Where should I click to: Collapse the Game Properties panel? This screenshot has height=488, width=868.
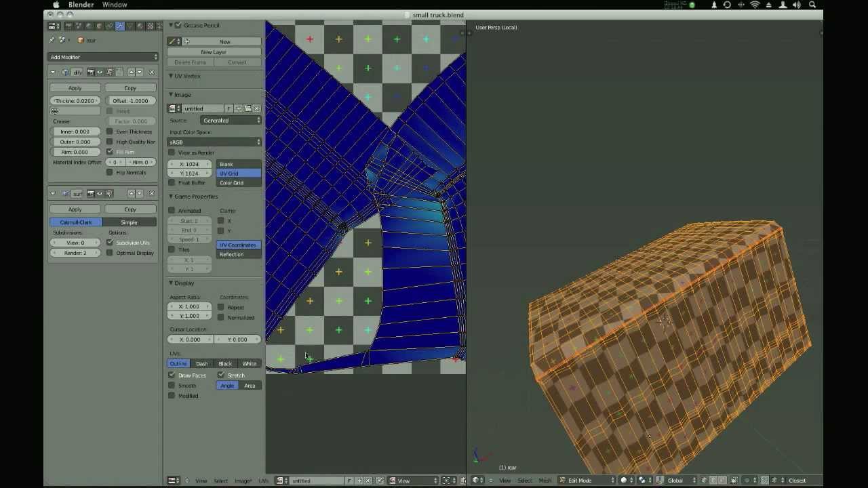[x=171, y=197]
